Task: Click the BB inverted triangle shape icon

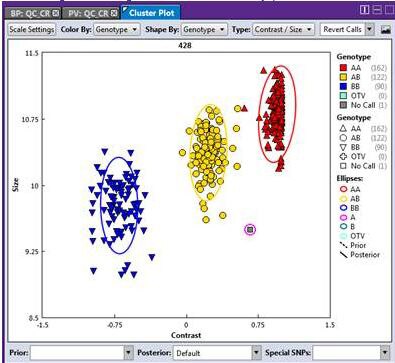Action: click(343, 147)
